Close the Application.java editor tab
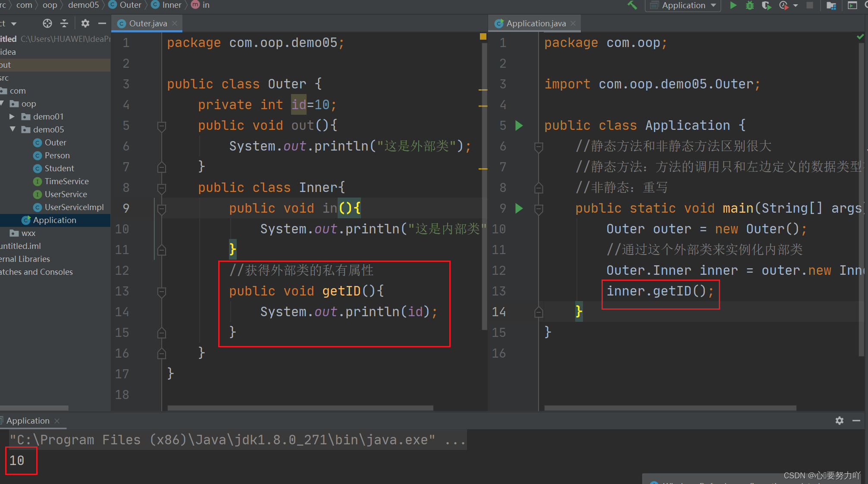The image size is (868, 484). pyautogui.click(x=573, y=23)
